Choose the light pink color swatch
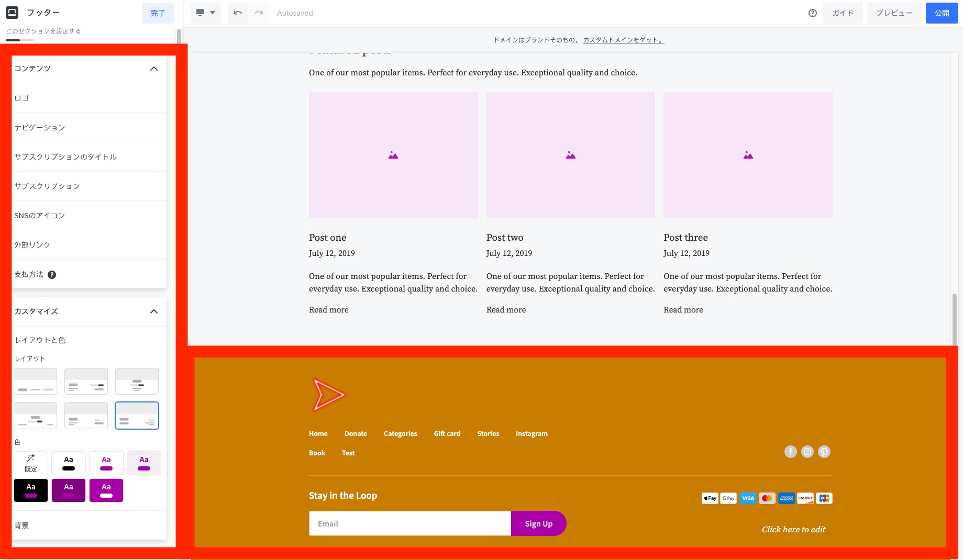Screen dimensions: 963x560 click(x=144, y=463)
